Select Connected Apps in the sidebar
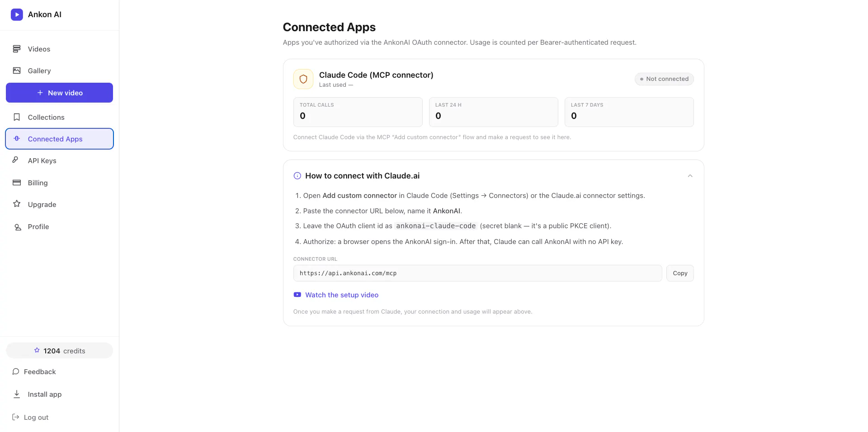 pos(59,139)
